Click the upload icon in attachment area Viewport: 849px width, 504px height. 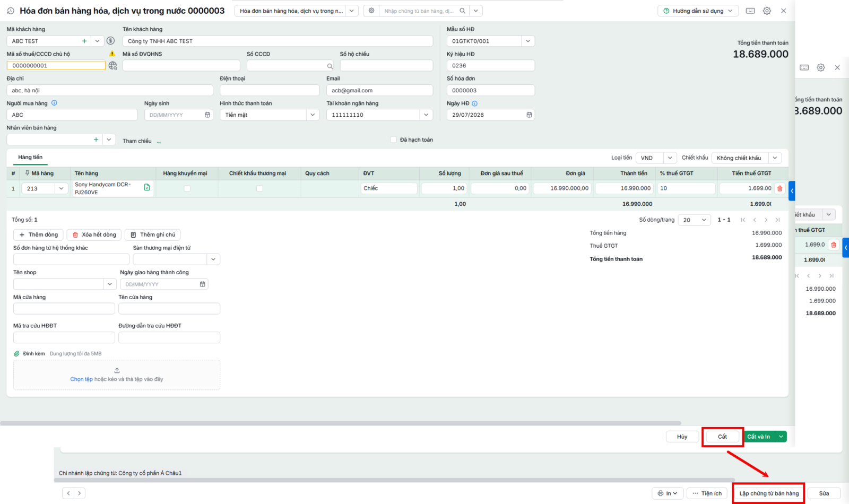pos(117,370)
